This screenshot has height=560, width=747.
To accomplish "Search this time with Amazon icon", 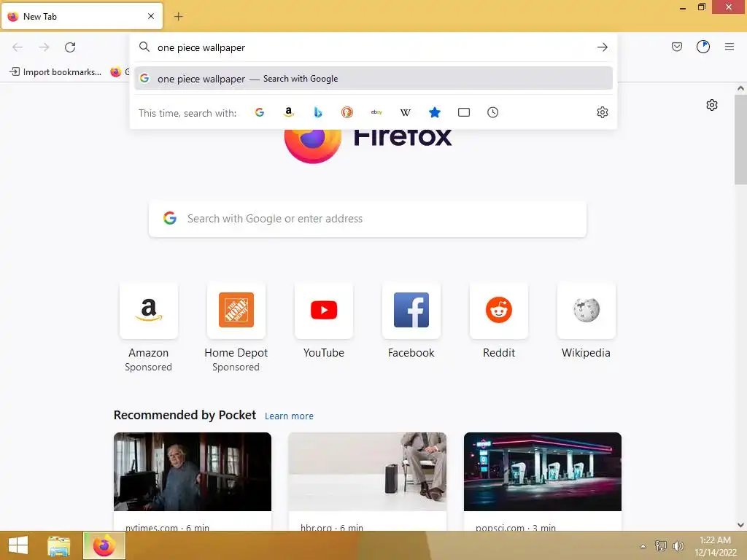I will click(289, 112).
